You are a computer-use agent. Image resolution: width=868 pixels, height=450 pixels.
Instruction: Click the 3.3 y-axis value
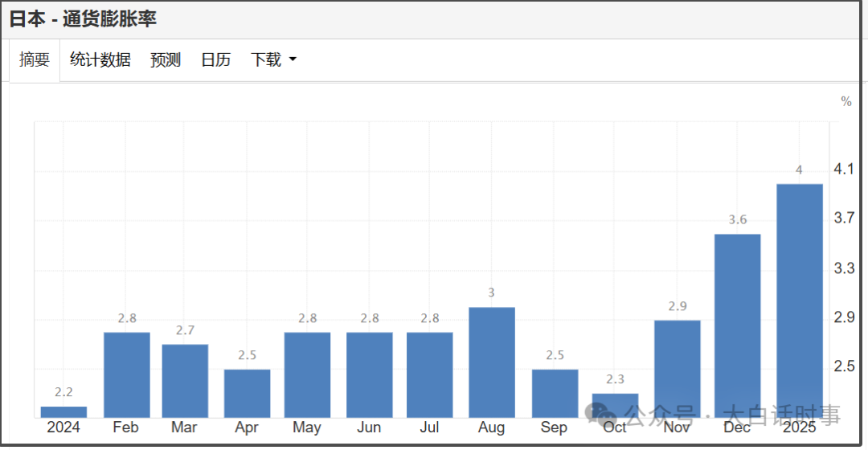tap(844, 268)
